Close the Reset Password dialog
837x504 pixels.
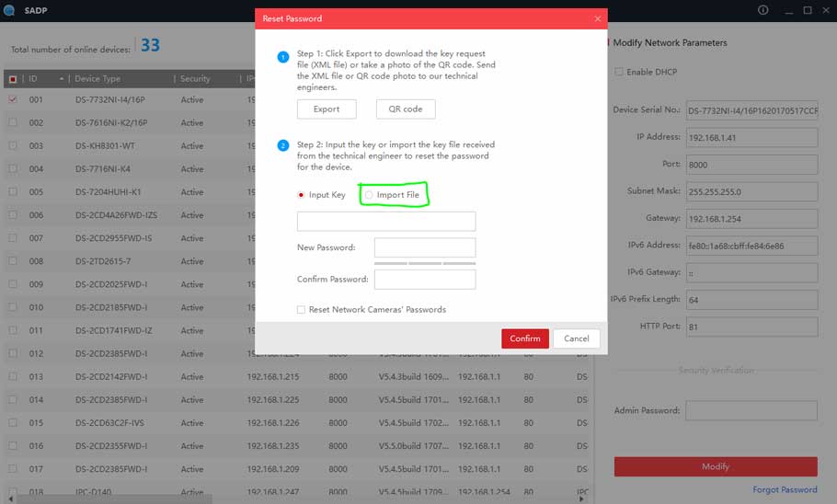coord(597,18)
